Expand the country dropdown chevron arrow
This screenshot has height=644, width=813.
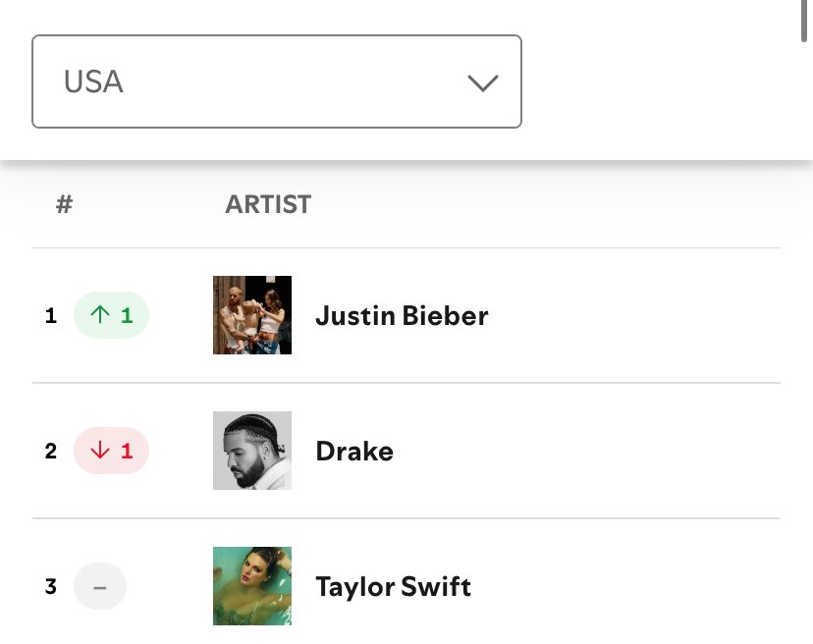(x=483, y=82)
